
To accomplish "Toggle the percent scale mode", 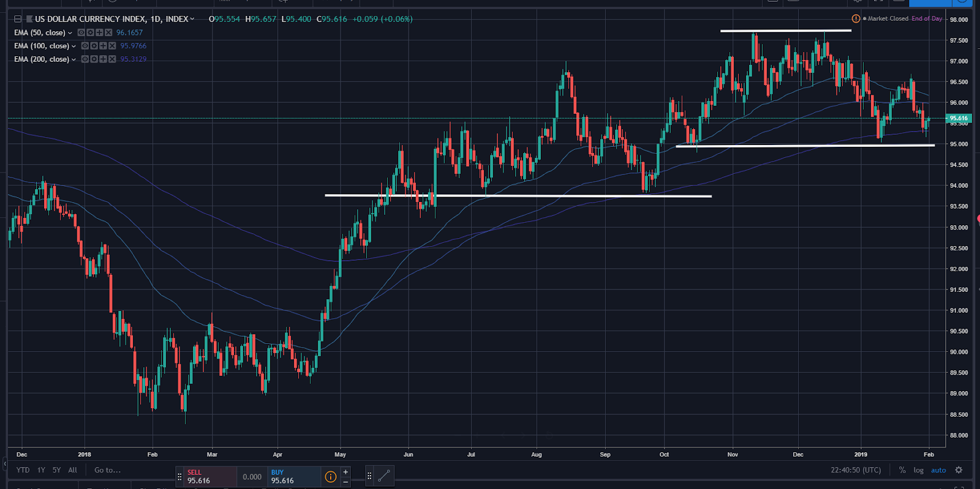I will pyautogui.click(x=902, y=470).
